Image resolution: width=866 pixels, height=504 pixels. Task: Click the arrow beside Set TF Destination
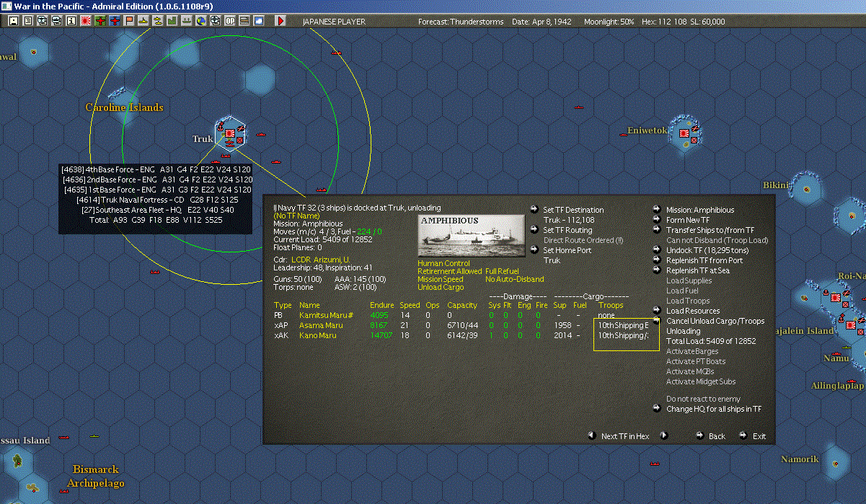coord(534,209)
